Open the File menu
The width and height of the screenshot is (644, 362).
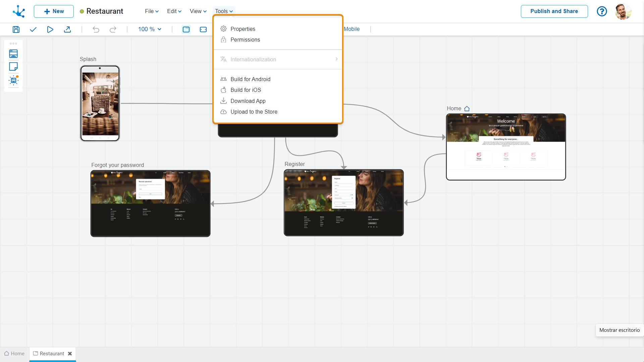pyautogui.click(x=152, y=11)
